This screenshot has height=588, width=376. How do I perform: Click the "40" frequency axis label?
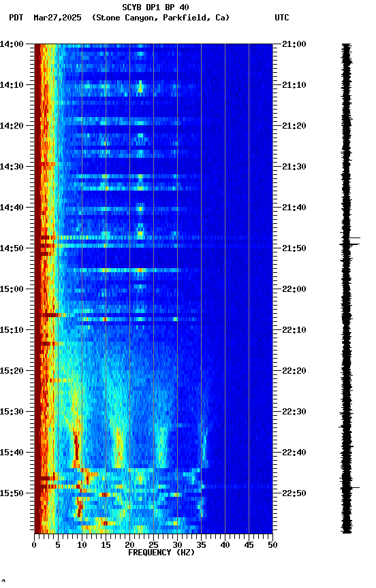225,545
